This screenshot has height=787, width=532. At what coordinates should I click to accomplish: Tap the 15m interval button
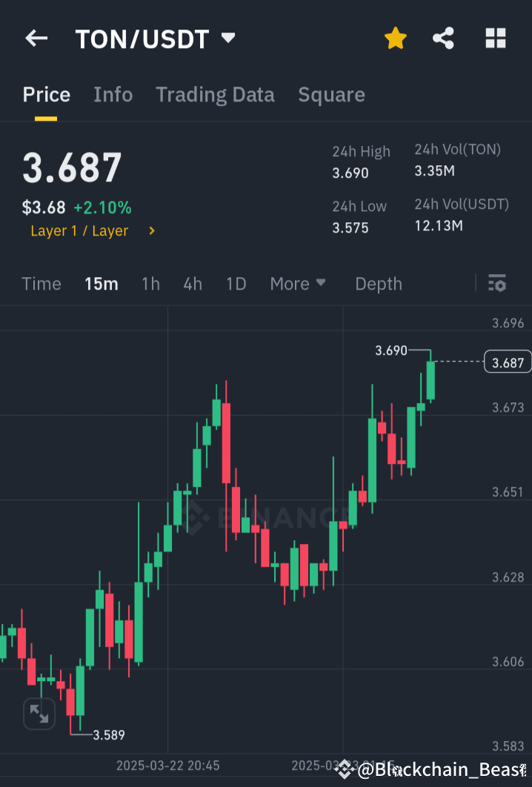101,283
